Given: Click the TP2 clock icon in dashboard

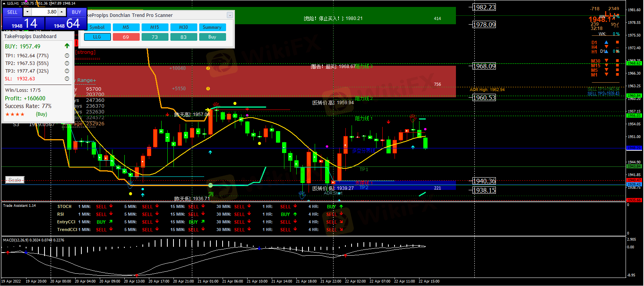Looking at the screenshot, I should point(67,63).
